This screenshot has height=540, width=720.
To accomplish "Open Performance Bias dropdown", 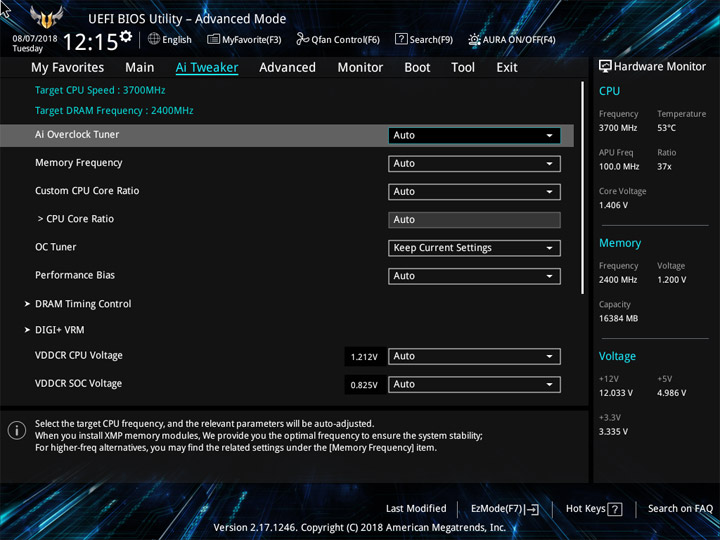I will tap(474, 276).
